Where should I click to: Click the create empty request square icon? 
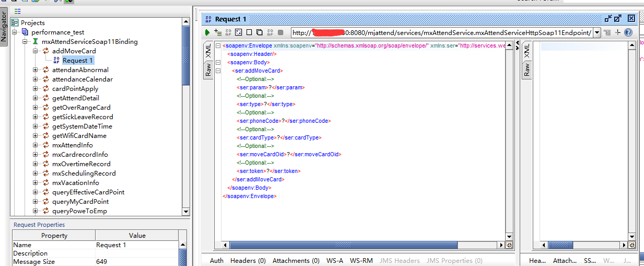click(249, 32)
